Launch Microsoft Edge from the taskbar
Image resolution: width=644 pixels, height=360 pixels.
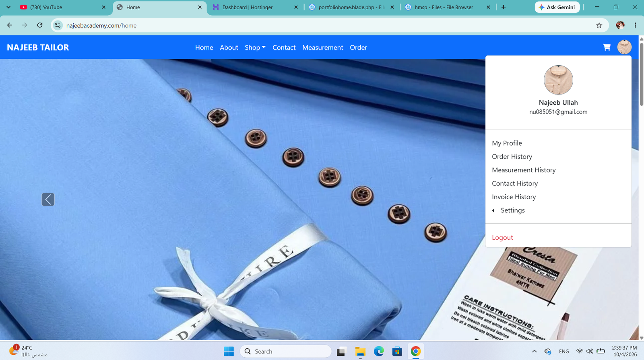point(379,352)
